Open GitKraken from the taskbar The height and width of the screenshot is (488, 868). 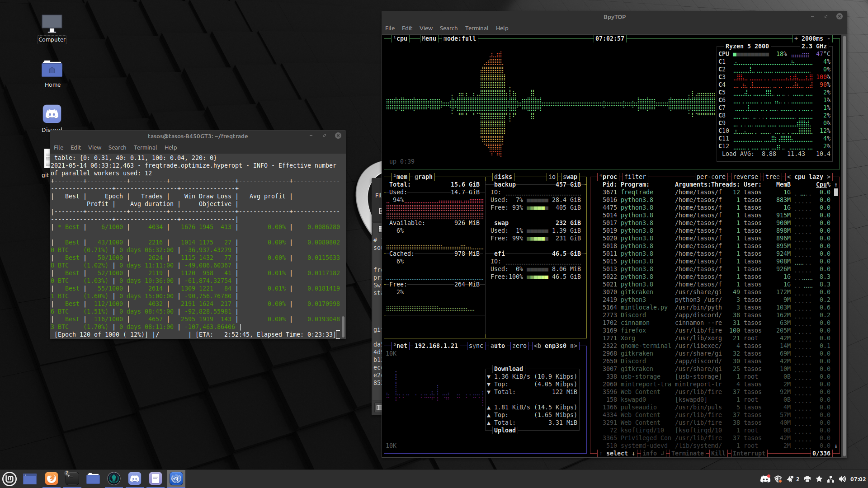(x=114, y=479)
